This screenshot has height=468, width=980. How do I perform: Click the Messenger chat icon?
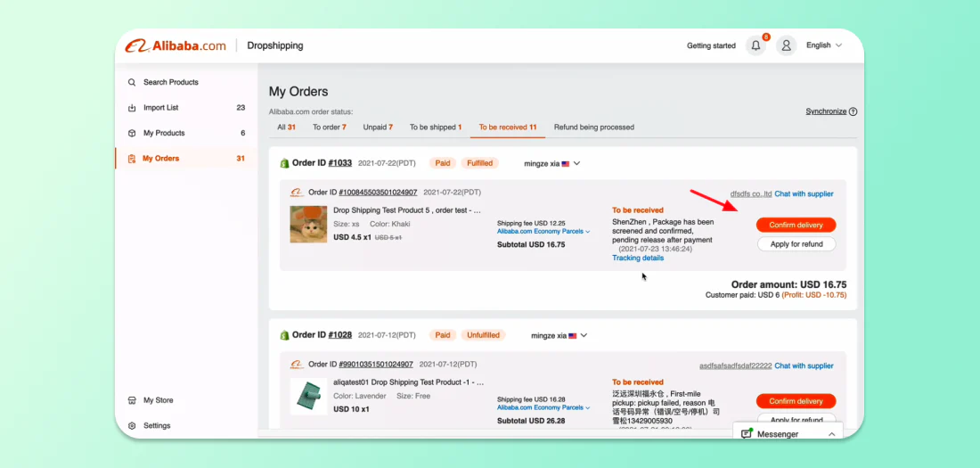[747, 433]
